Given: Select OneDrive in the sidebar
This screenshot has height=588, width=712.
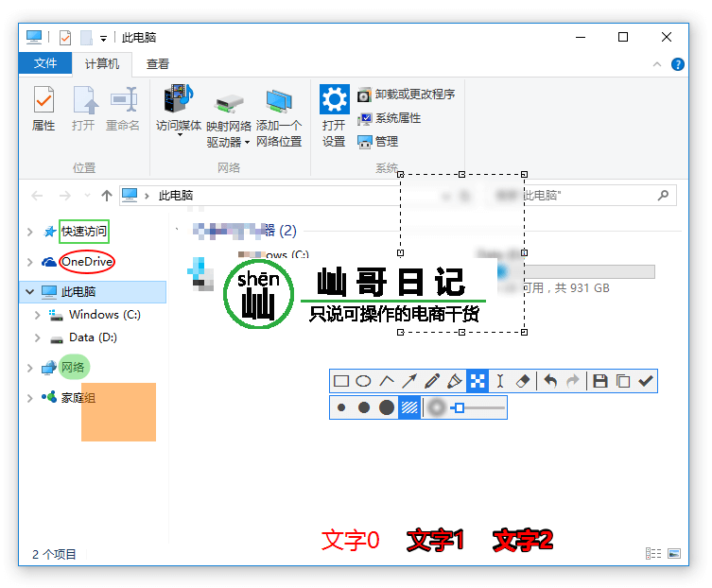Looking at the screenshot, I should 87,262.
